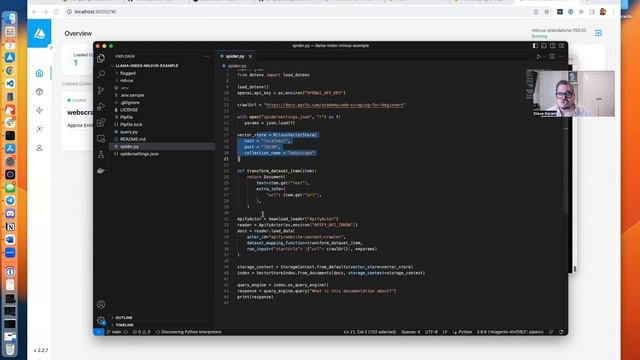Open the notifications bell in status bar
Screen dimensions: 640x360
pyautogui.click(x=561, y=332)
